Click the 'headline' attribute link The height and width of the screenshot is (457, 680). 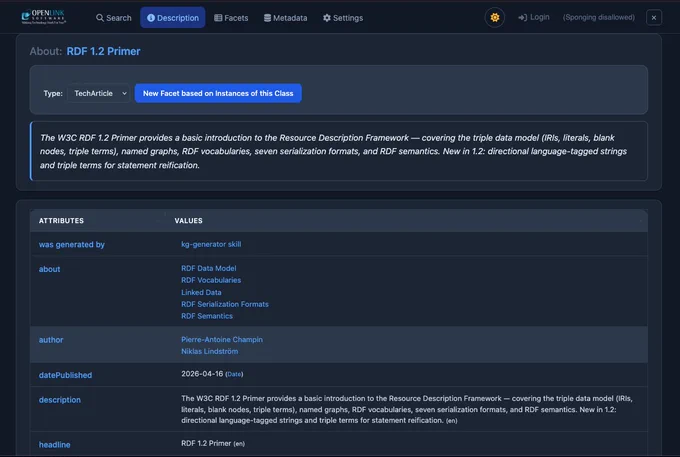54,444
